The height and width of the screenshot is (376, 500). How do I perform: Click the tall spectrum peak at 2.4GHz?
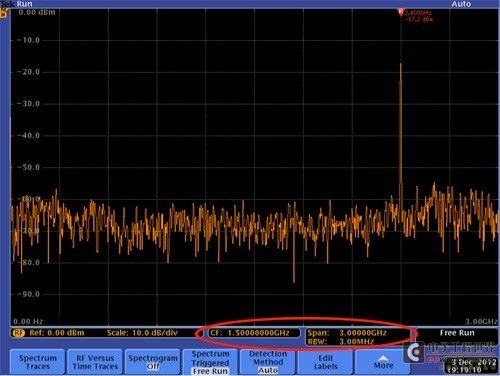[x=401, y=133]
